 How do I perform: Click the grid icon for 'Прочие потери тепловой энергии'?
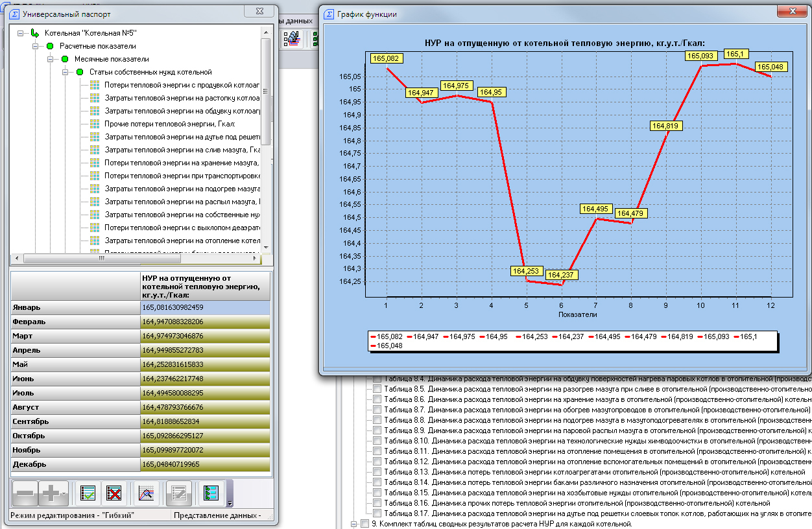click(x=95, y=124)
